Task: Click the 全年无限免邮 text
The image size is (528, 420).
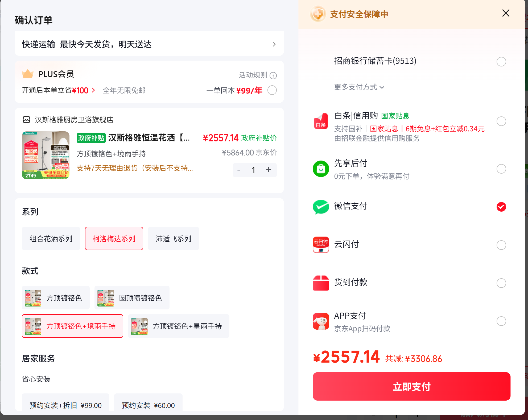Action: click(x=124, y=90)
